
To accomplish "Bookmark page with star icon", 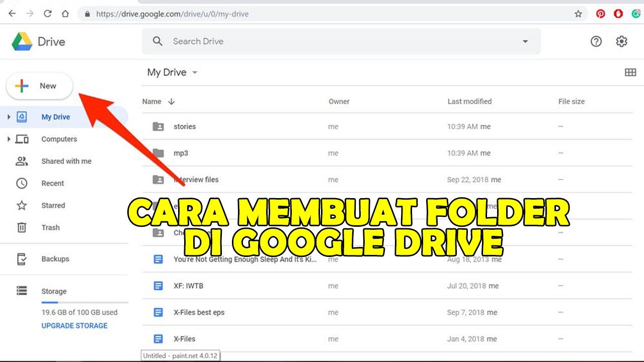I will [579, 14].
